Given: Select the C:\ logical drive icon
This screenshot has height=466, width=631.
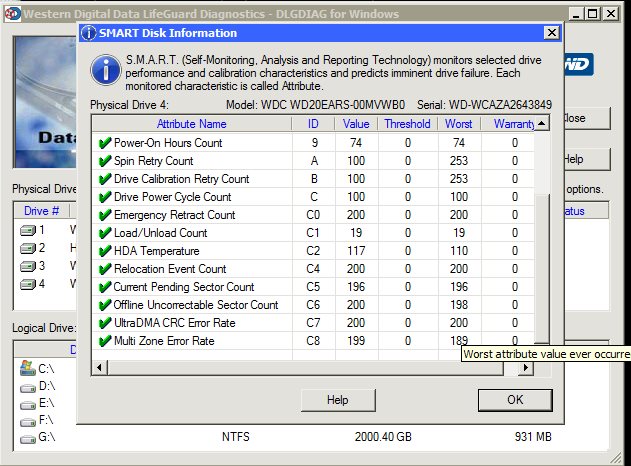Looking at the screenshot, I should (x=28, y=368).
